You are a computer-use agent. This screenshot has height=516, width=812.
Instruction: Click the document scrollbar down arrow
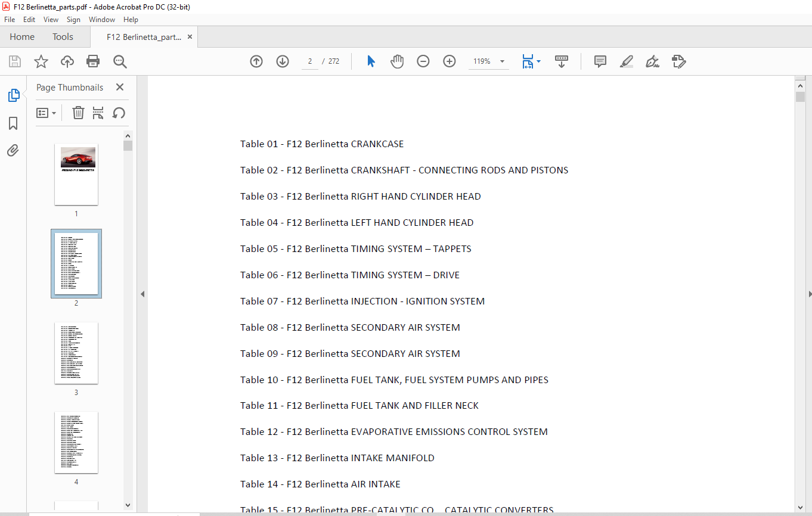[800, 507]
